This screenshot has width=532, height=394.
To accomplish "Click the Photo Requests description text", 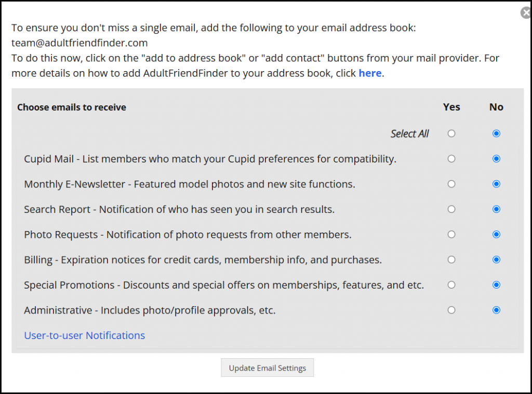I will pos(188,235).
